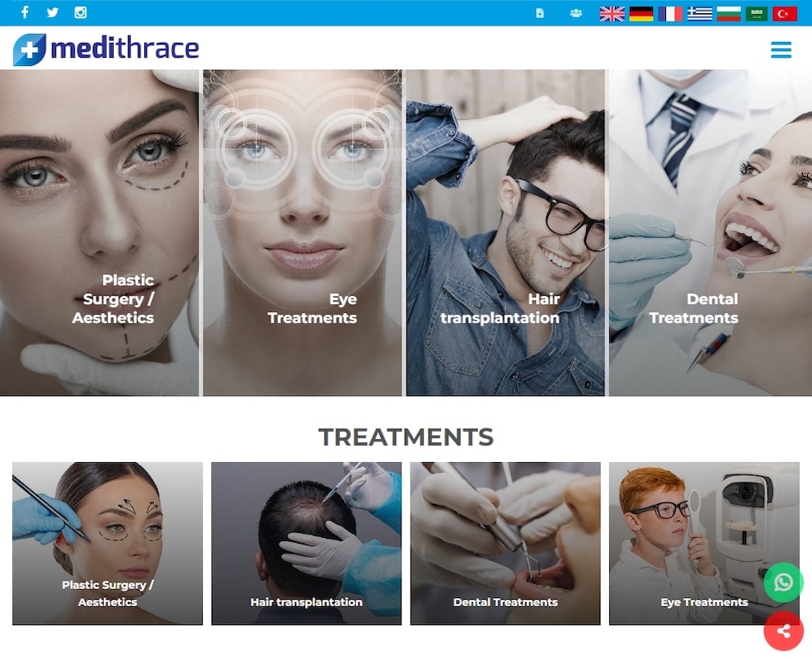Switch language with Turkish flag

tap(785, 13)
